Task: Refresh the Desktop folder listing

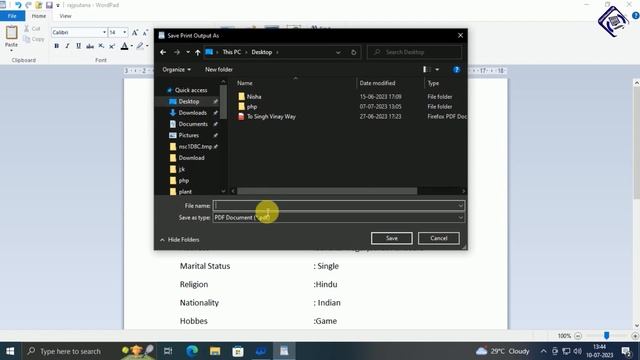Action: 353,52
